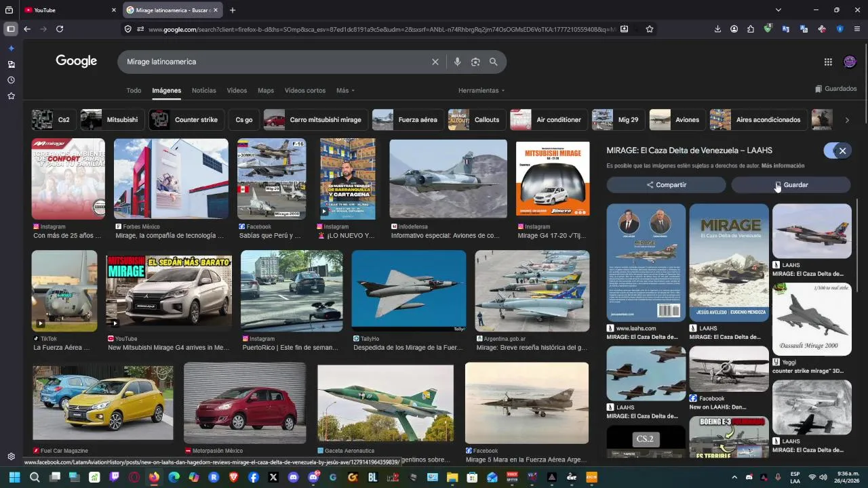Open the Argentina.gob.ar Mirage lineup thumbnail
Viewport: 868px width, 488px height.
click(532, 291)
